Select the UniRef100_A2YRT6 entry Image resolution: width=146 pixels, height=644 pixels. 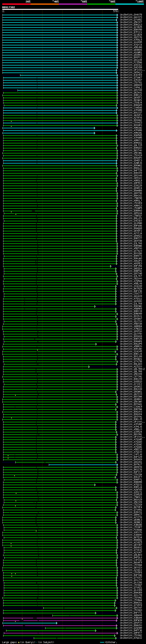point(131,118)
